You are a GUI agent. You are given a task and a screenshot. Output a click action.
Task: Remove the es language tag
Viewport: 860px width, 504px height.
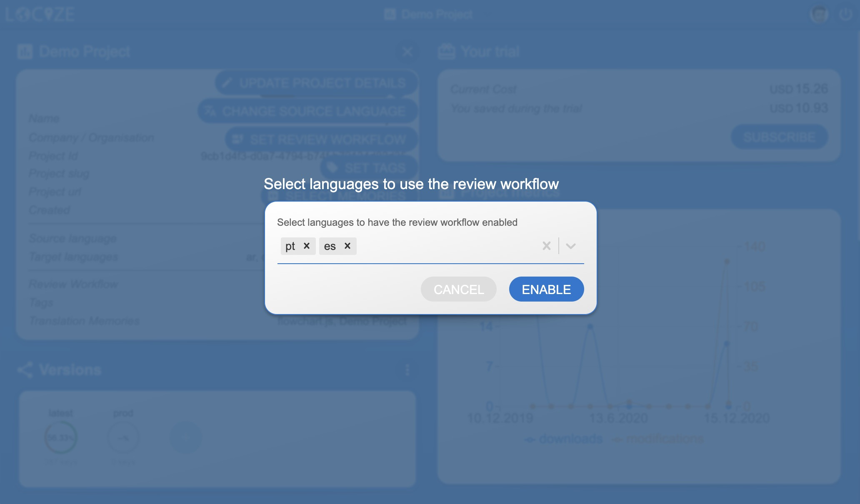point(347,246)
